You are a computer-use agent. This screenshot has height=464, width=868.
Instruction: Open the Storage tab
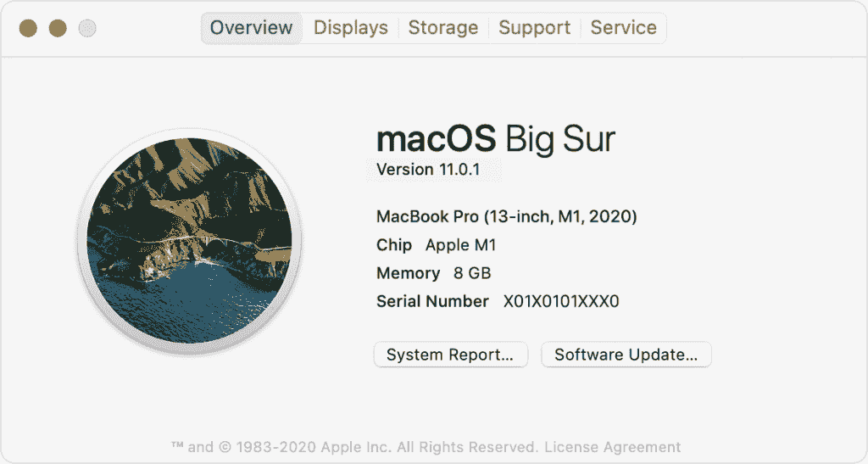(x=442, y=28)
